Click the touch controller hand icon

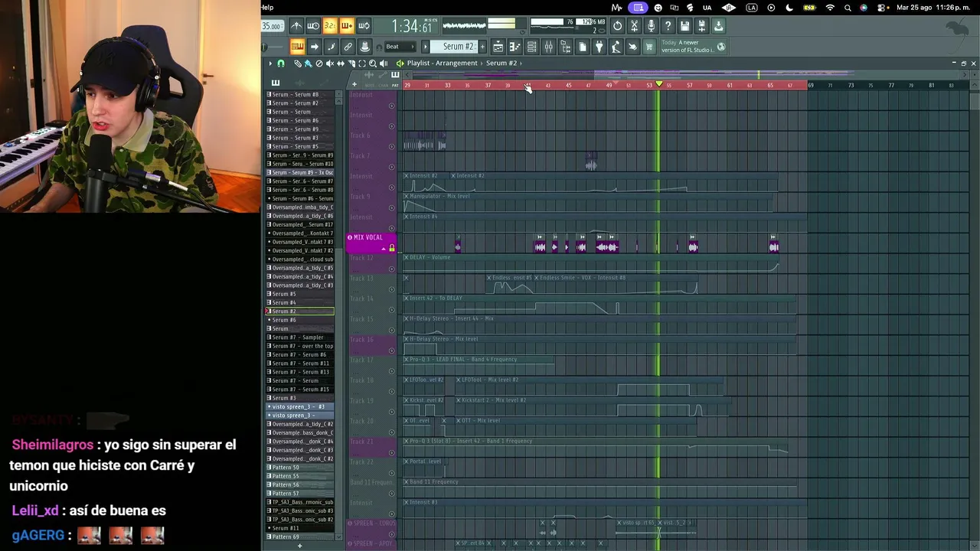click(632, 47)
